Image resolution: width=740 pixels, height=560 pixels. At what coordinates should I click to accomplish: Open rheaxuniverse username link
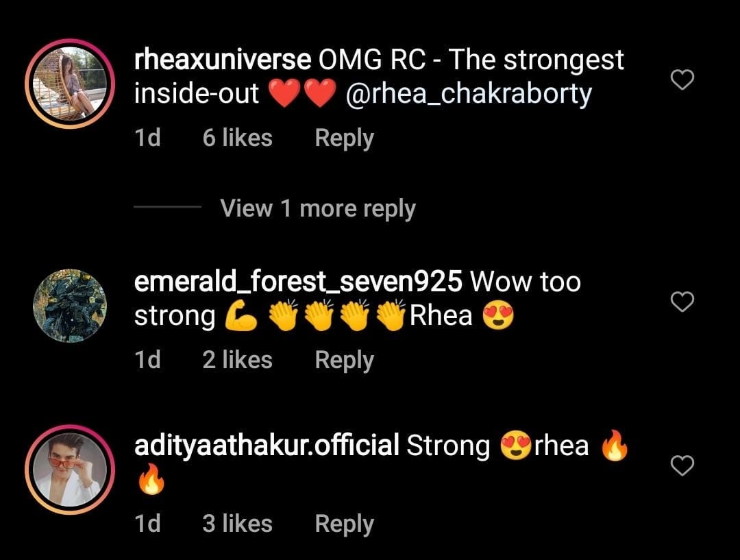click(x=222, y=60)
